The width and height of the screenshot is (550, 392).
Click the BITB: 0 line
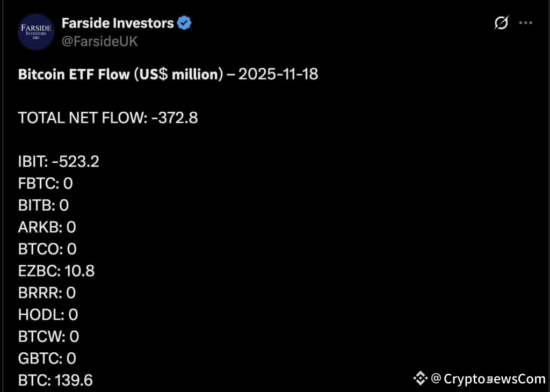point(43,205)
